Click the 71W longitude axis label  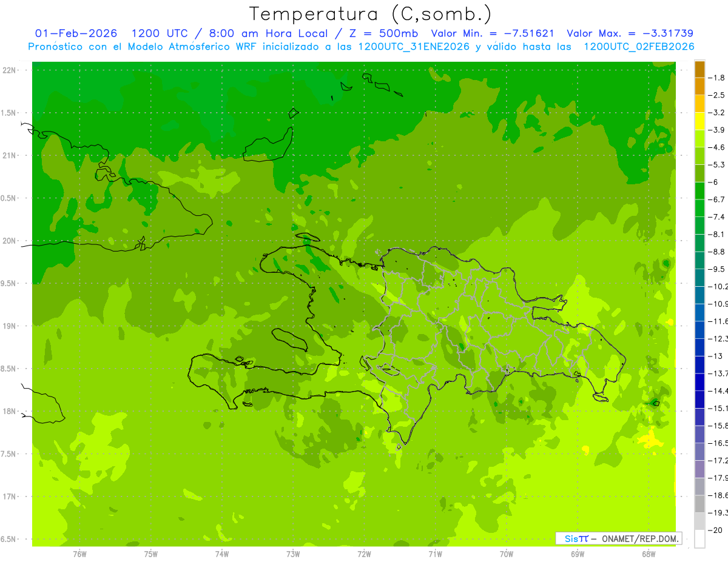tap(435, 554)
